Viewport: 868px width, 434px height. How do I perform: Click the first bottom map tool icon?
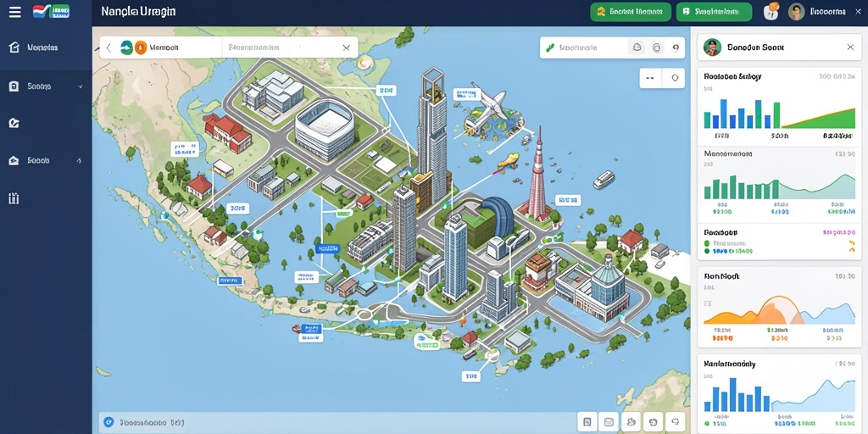click(587, 422)
